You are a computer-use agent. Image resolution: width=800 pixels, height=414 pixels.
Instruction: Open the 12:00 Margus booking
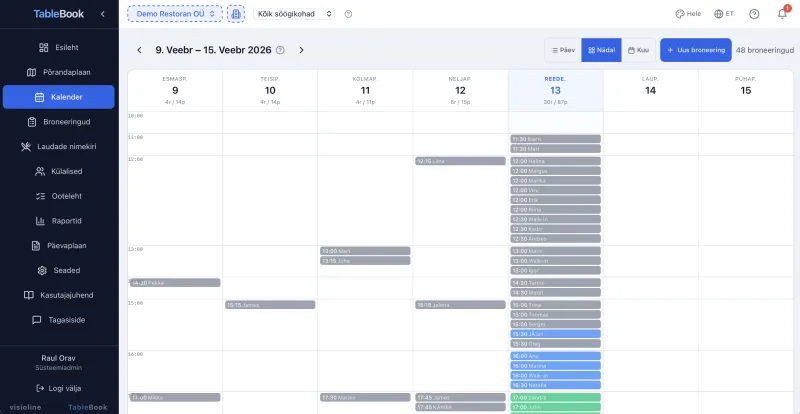(556, 171)
